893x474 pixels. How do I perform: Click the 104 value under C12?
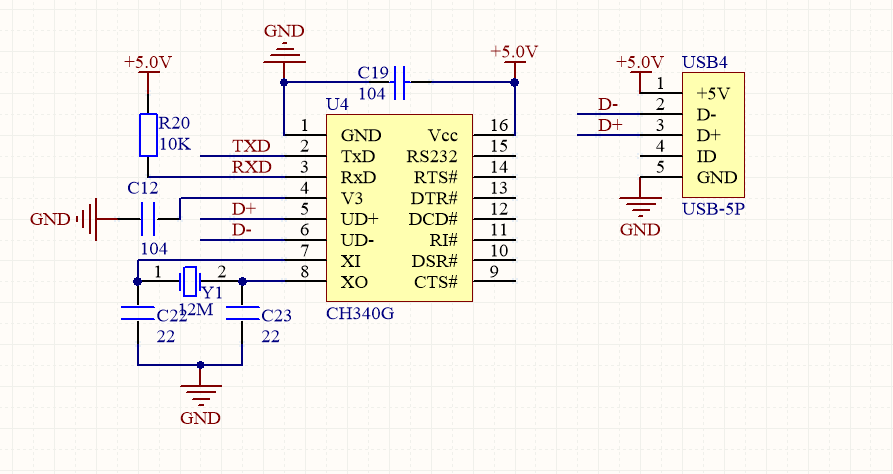(154, 249)
